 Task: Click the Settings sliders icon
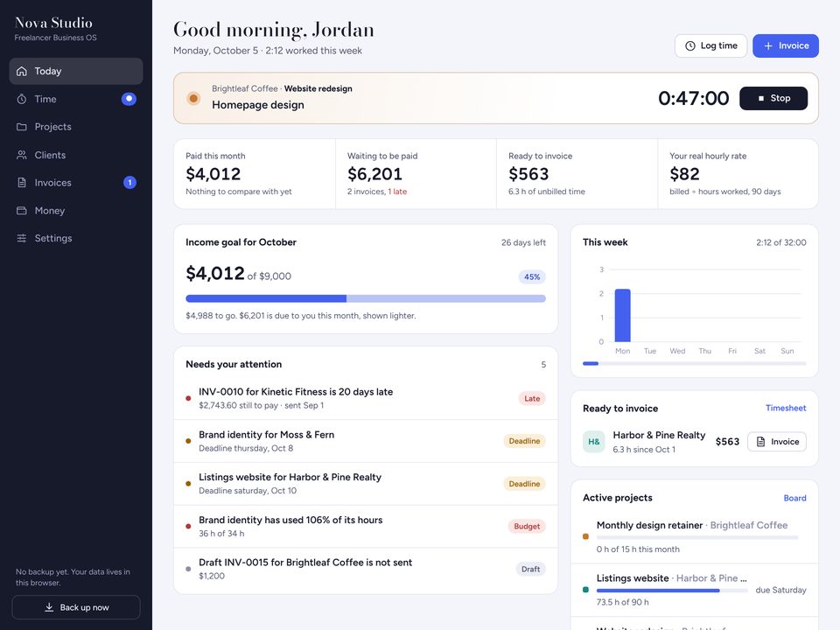tap(21, 238)
